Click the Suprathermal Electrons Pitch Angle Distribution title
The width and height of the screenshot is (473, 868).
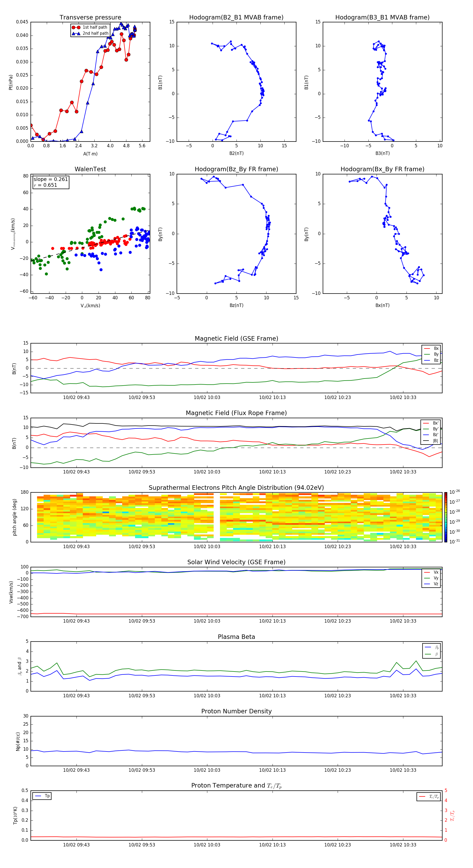click(x=236, y=488)
